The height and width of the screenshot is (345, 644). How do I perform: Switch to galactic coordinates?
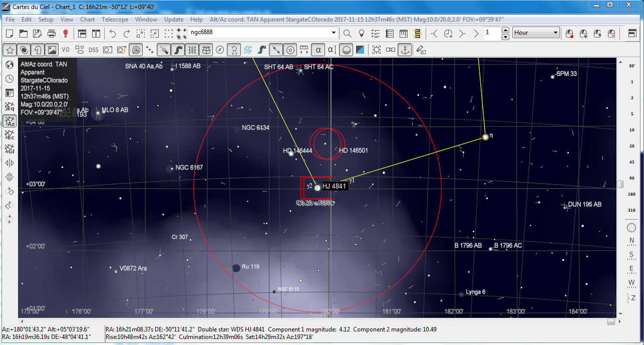10,149
